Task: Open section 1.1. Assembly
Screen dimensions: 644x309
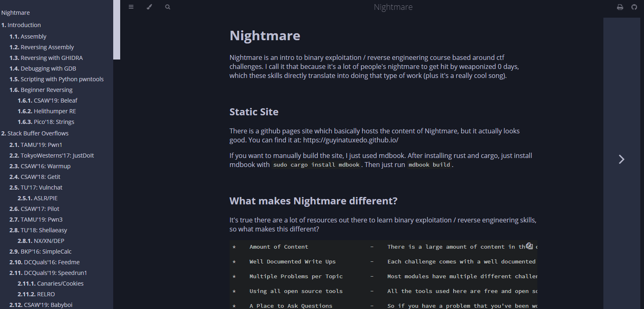Action: (x=28, y=37)
